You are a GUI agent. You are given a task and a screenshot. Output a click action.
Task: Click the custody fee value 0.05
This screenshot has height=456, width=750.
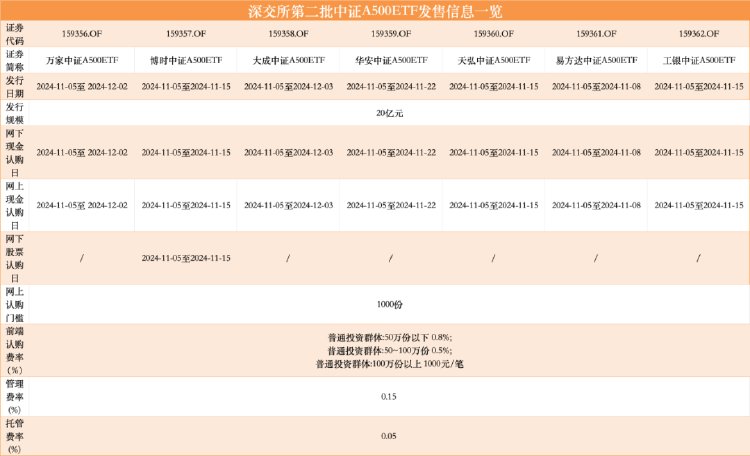[389, 436]
